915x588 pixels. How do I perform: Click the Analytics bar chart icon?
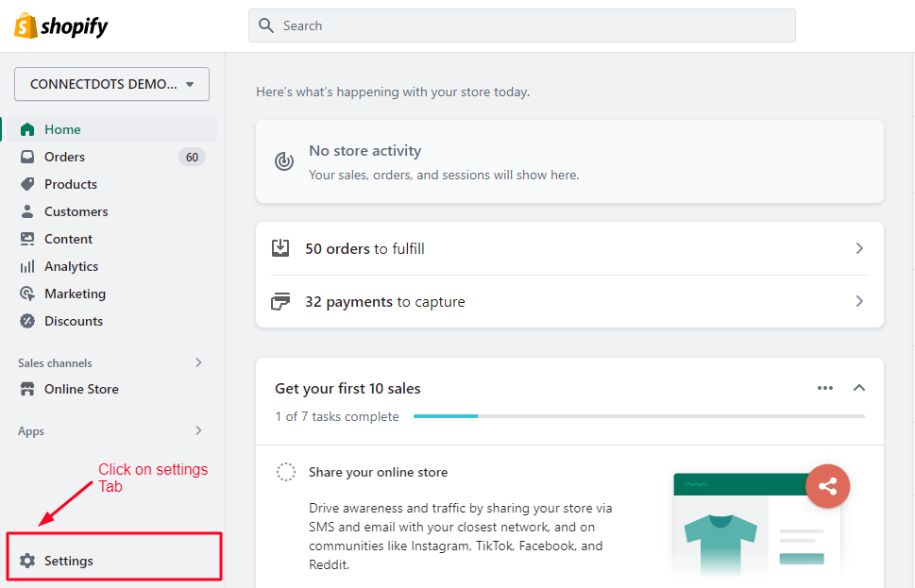click(27, 266)
